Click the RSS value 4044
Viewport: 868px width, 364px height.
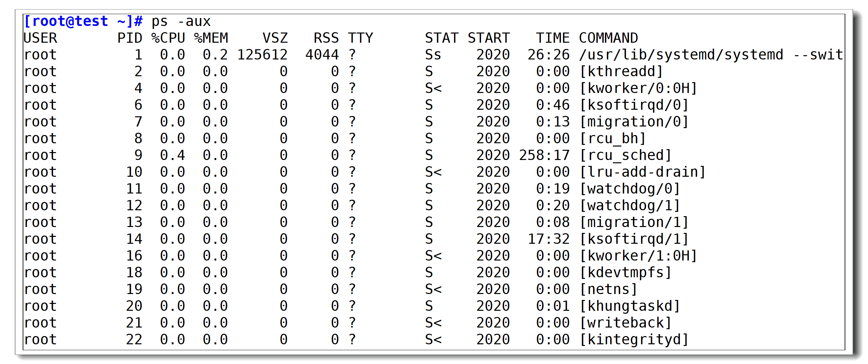322,55
